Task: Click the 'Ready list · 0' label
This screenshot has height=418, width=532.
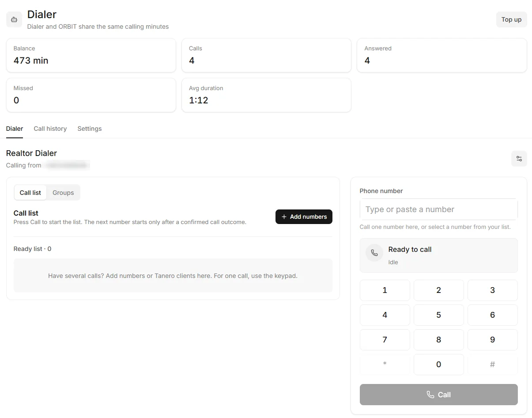Action: click(32, 249)
